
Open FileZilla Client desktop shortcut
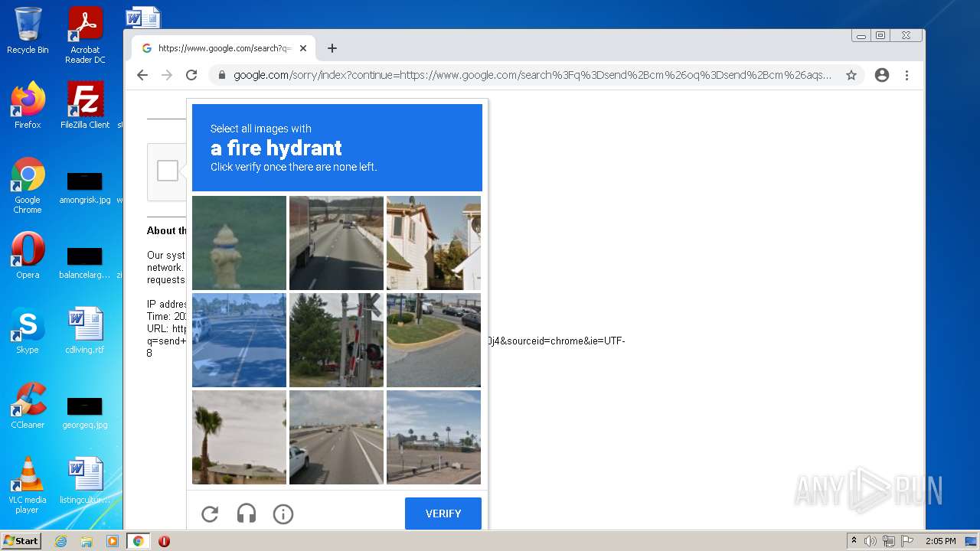85,105
